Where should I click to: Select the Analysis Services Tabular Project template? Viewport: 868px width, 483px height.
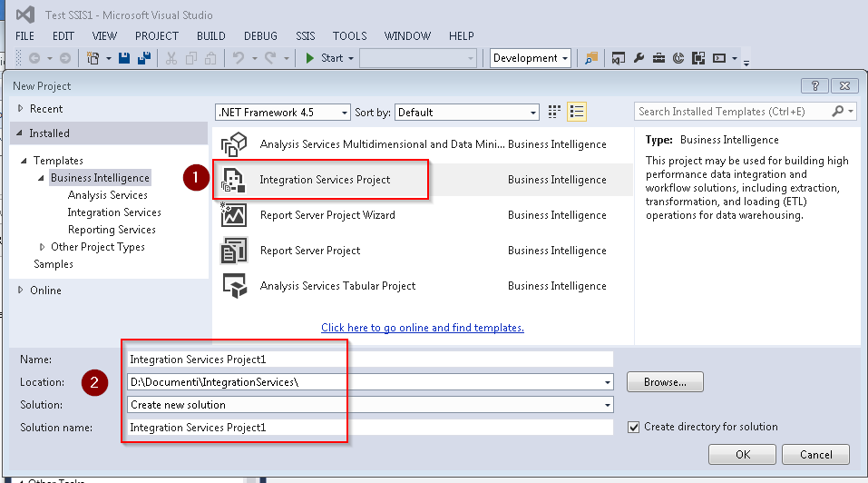click(423, 286)
